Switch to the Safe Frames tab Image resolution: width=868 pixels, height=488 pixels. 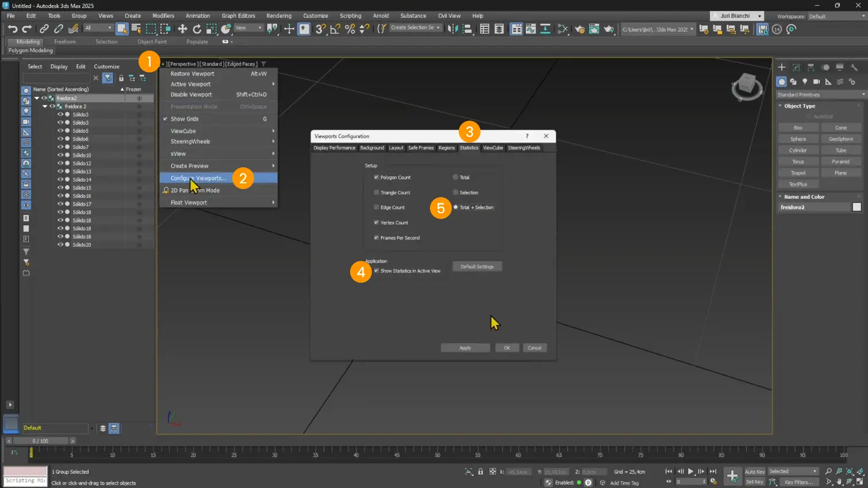click(x=421, y=148)
